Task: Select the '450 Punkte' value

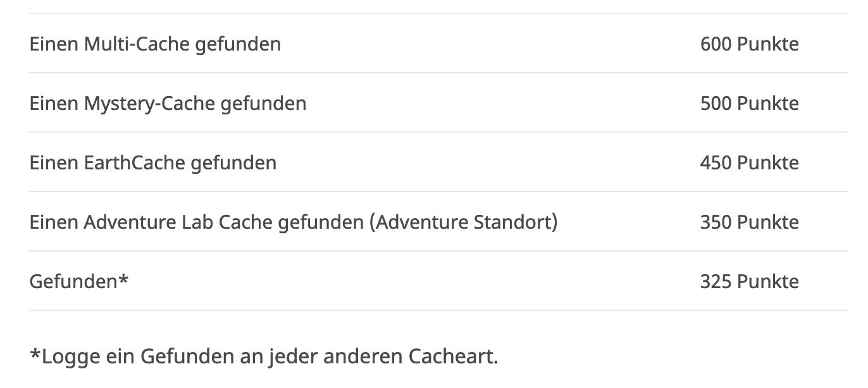Action: point(749,163)
